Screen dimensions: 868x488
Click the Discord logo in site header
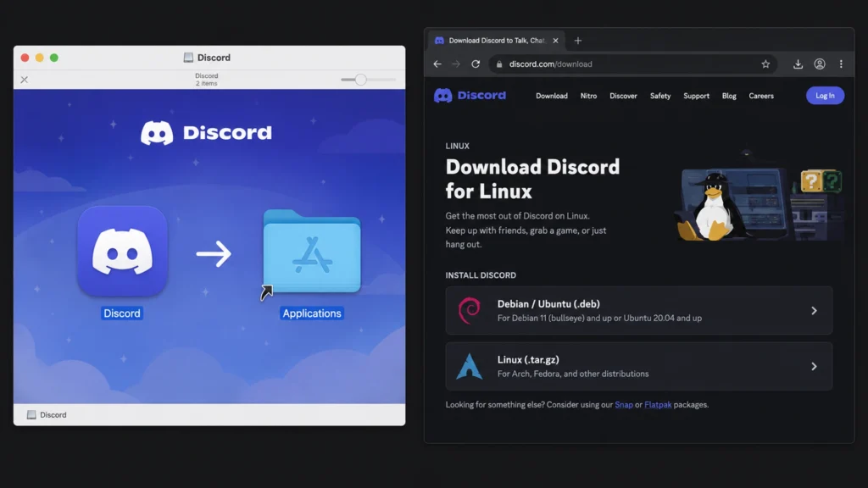pos(470,96)
